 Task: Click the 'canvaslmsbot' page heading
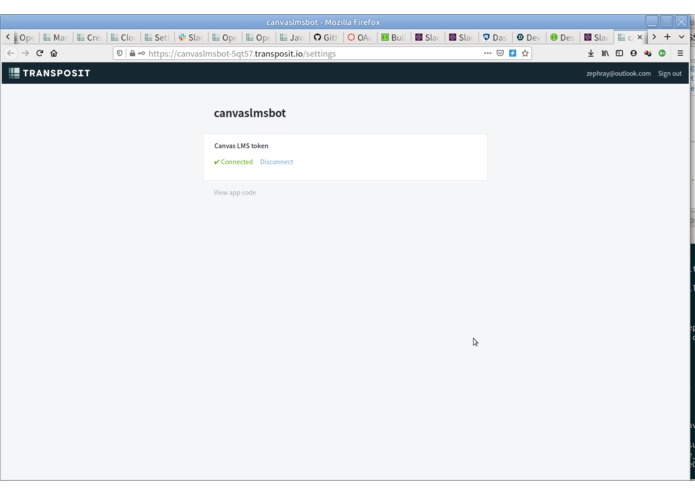pos(250,113)
